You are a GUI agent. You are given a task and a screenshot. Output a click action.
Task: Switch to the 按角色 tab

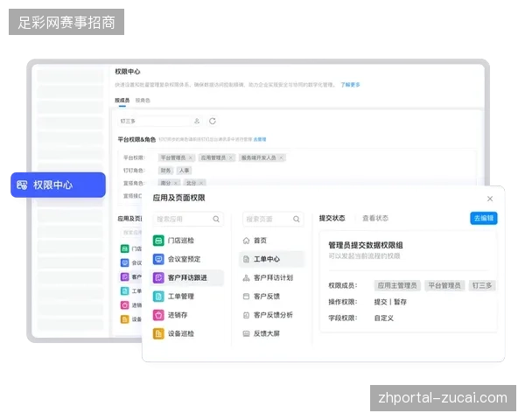143,100
